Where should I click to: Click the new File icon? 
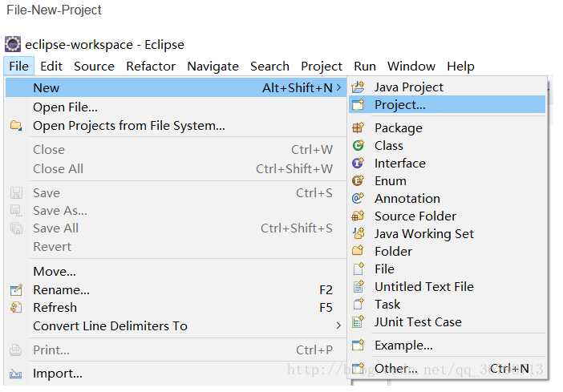[x=358, y=269]
